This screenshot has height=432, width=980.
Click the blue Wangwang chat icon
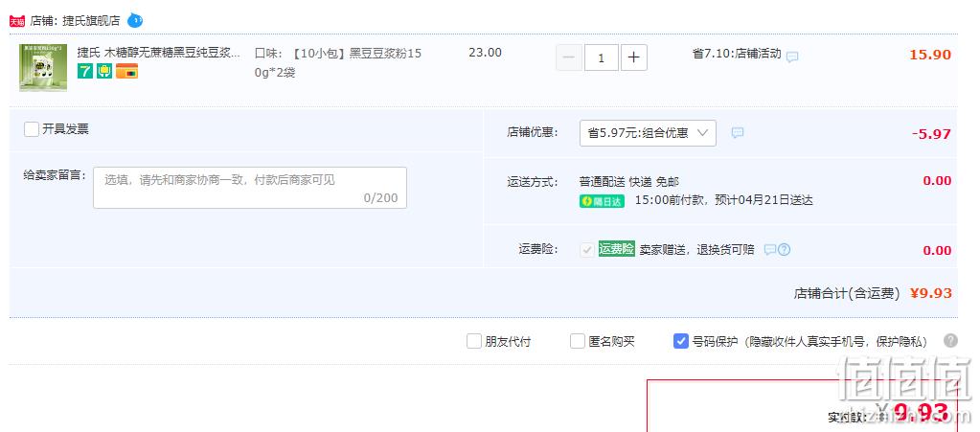tap(135, 21)
